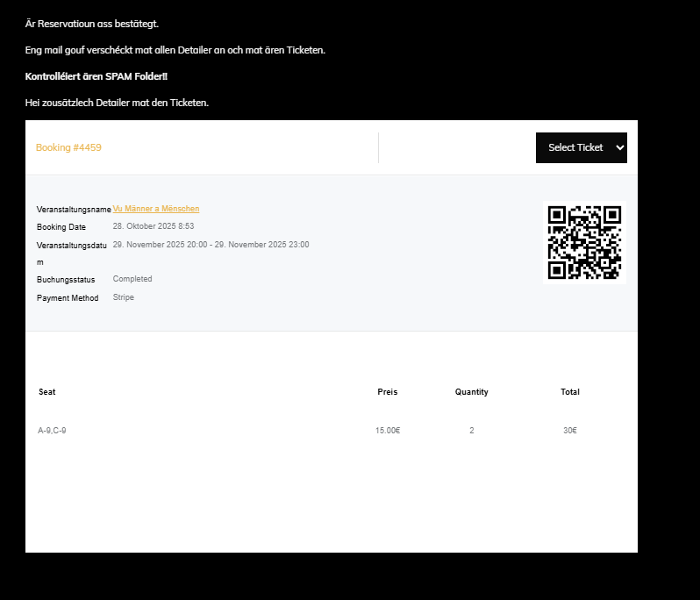Click the Select Ticket chevron arrow
Screen dimensions: 700x600
620,147
